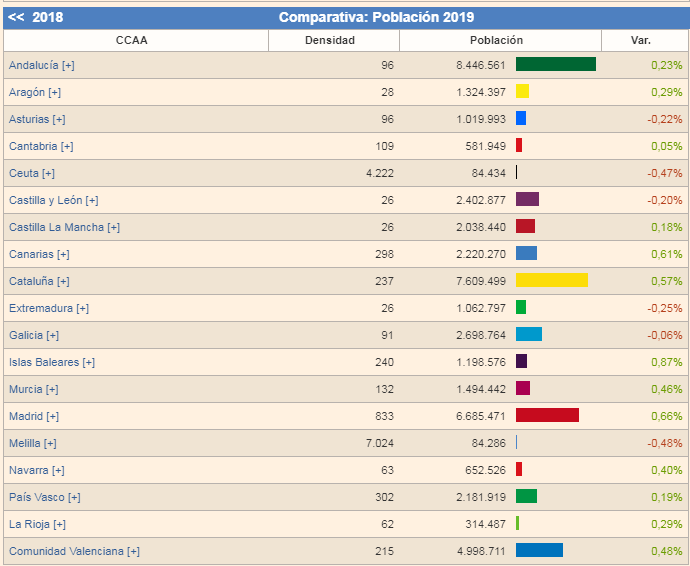This screenshot has height=566, width=690.
Task: Click Andalucía's dark green population bar
Action: (555, 65)
